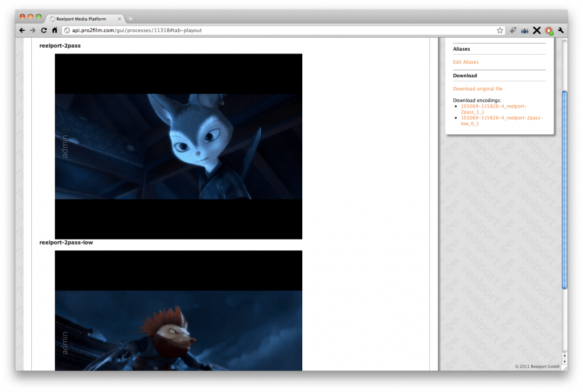Viewport: 583px width, 392px height.
Task: Click the reelport-2pass video player
Action: [x=178, y=146]
